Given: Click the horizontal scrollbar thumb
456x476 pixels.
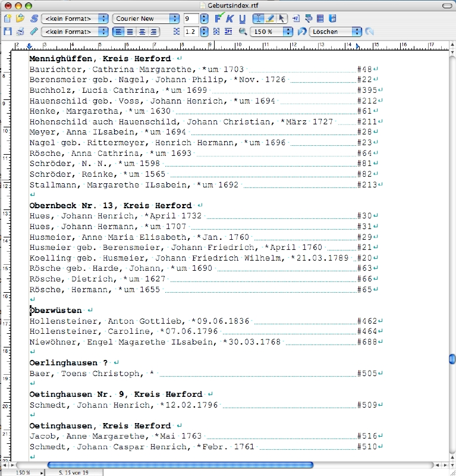Looking at the screenshot, I should [180, 465].
